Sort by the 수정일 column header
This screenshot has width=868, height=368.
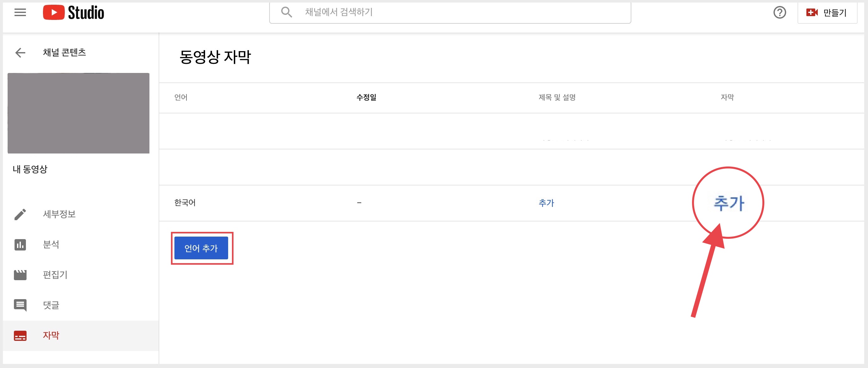tap(366, 97)
